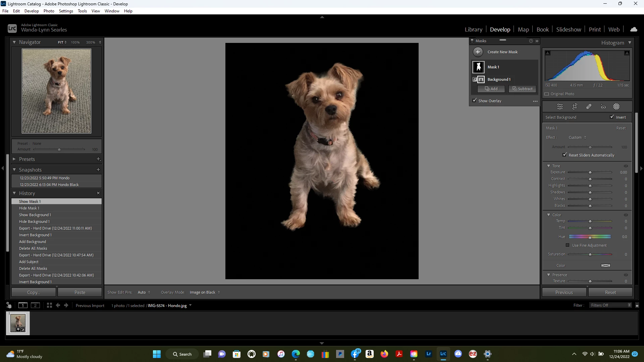Image resolution: width=644 pixels, height=362 pixels.
Task: Select the Red Eye Correction tool
Action: tap(603, 107)
